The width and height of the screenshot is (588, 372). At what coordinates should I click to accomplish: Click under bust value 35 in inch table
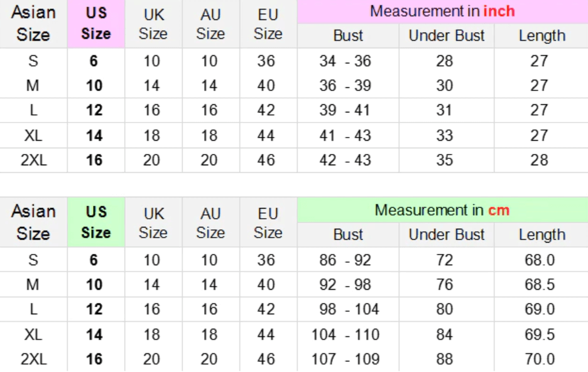point(445,160)
